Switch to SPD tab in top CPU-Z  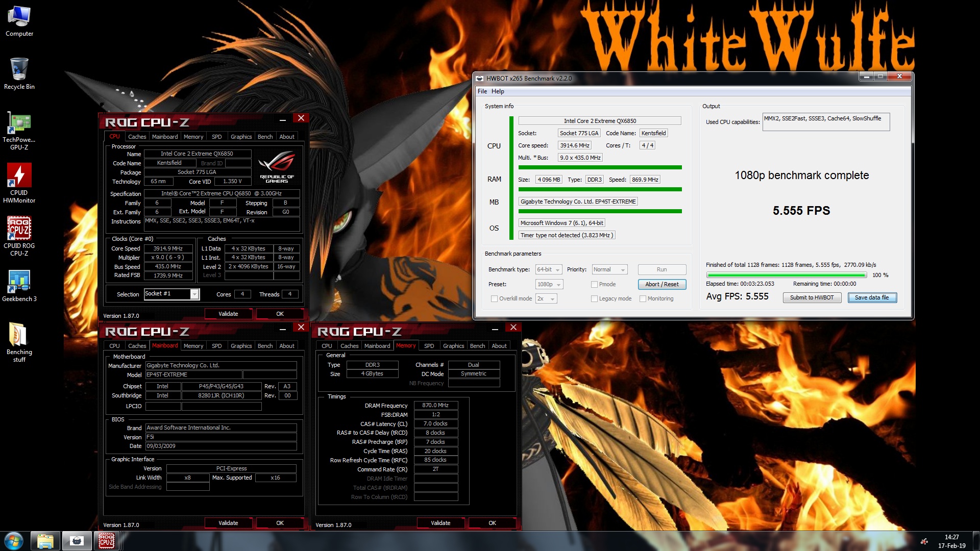click(x=216, y=137)
